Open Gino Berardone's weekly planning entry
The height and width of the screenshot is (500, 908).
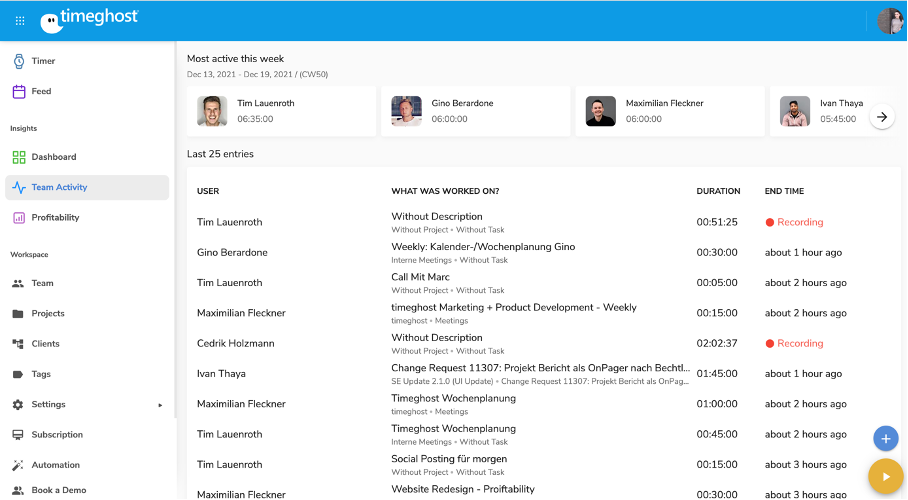point(483,247)
